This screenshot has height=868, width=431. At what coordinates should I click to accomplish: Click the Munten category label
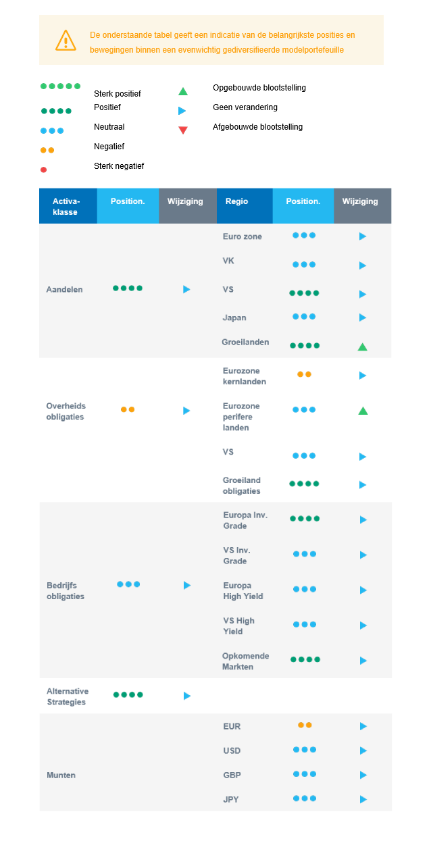[61, 775]
